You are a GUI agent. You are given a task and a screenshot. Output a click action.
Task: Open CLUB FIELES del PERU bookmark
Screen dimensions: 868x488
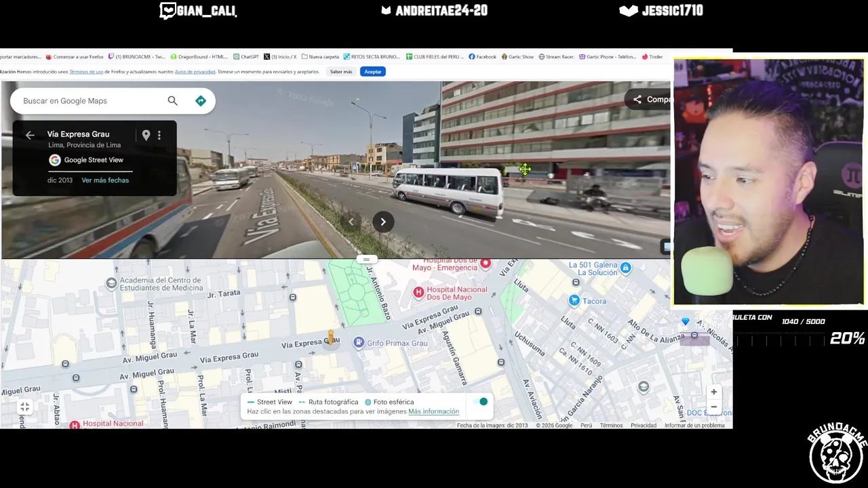coord(434,57)
